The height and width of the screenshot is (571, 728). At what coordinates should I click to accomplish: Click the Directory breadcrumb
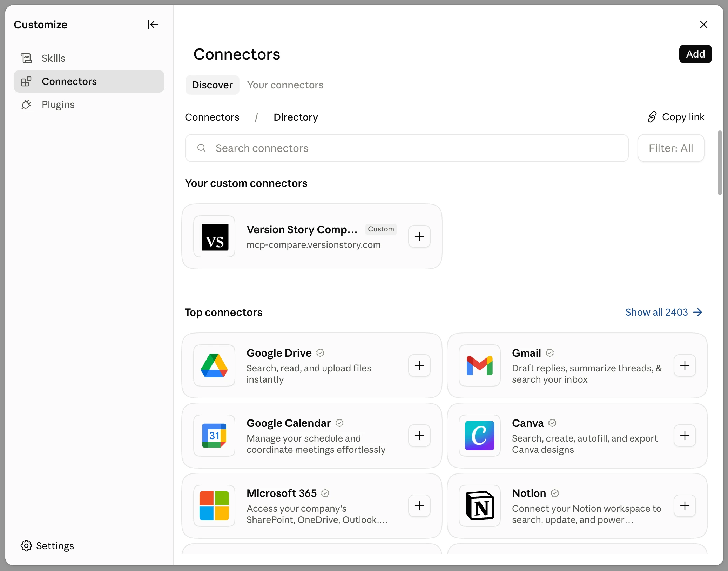[x=296, y=117]
